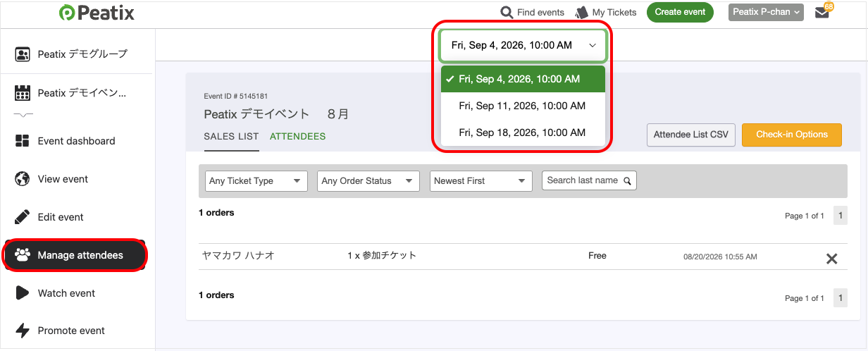Open the Newest First sort dropdown

coord(480,181)
